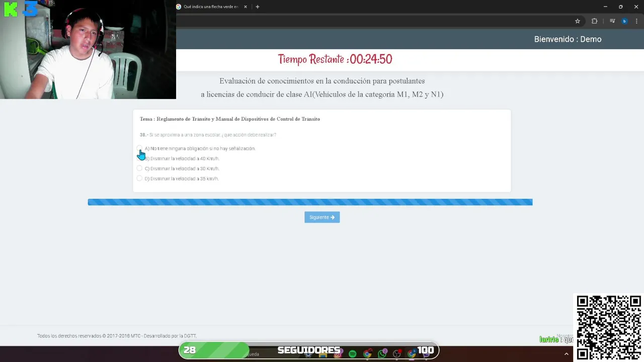Select answer C, reduce speed to 30 Km/h

[x=139, y=168]
